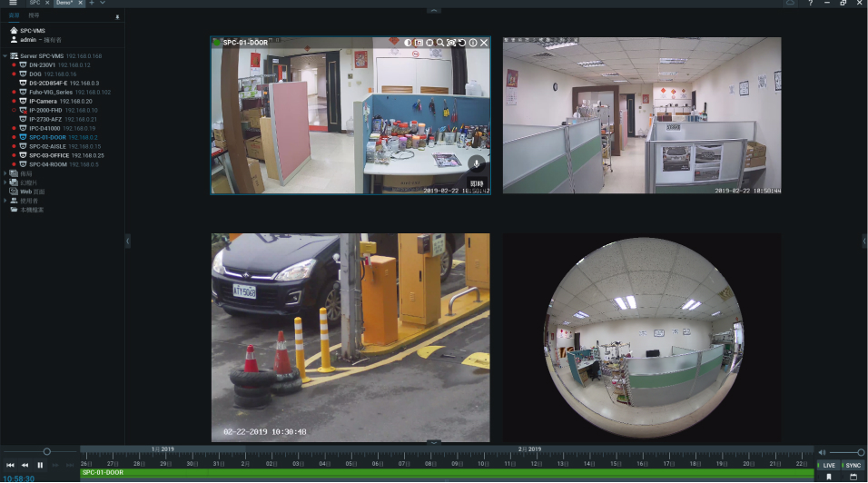The height and width of the screenshot is (483, 868).
Task: Close the SPC-01-DOOR video tile
Action: tap(484, 42)
